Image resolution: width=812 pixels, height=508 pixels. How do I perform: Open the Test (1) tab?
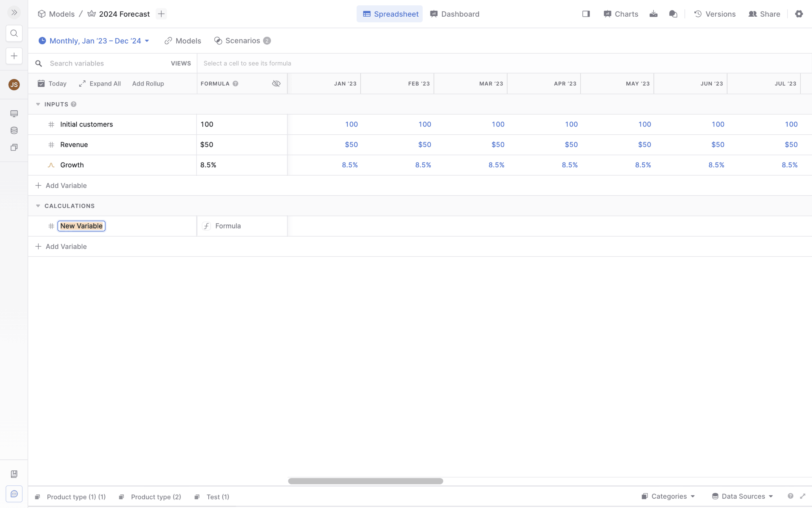(212, 497)
